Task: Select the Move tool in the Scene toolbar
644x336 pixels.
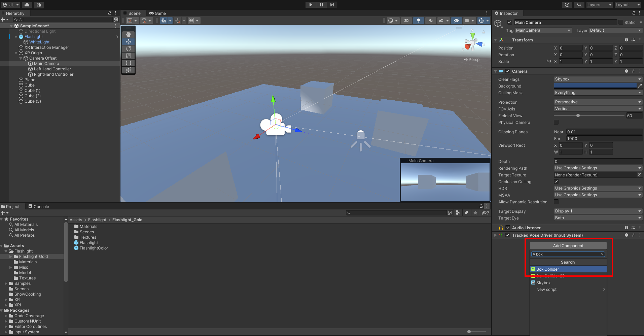Action: click(x=128, y=41)
